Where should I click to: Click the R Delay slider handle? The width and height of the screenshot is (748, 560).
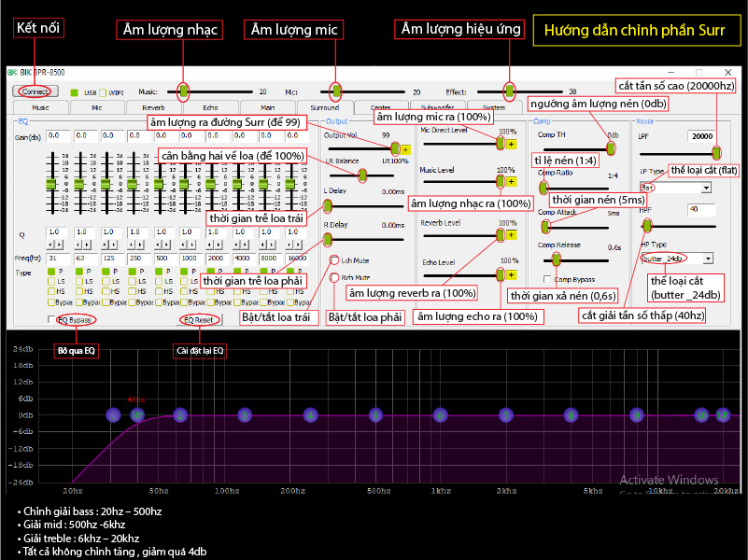[x=328, y=239]
